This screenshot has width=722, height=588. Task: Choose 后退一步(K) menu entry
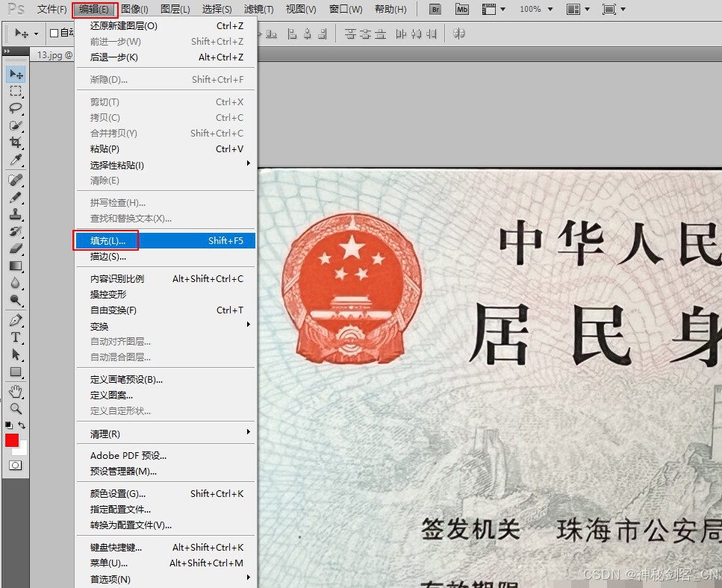[166, 57]
